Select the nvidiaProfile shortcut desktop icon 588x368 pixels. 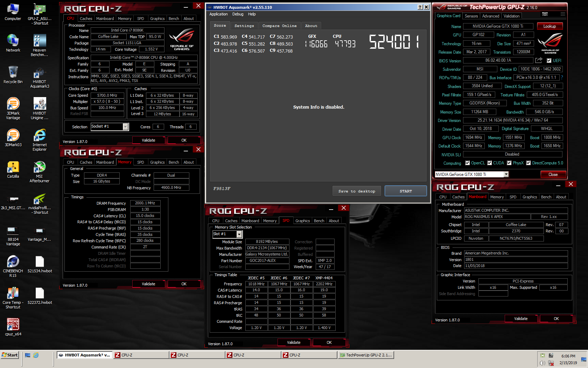[x=40, y=203]
